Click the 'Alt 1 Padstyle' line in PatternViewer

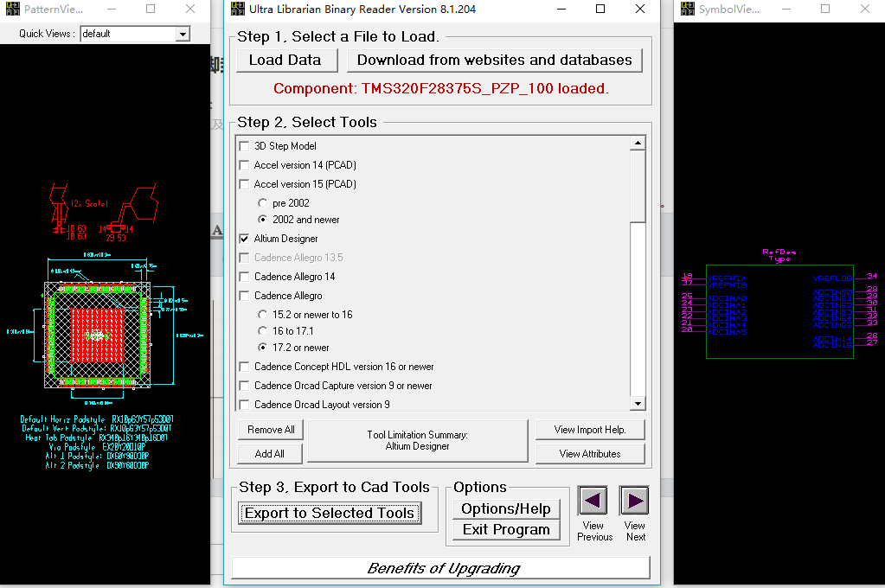pos(97,456)
